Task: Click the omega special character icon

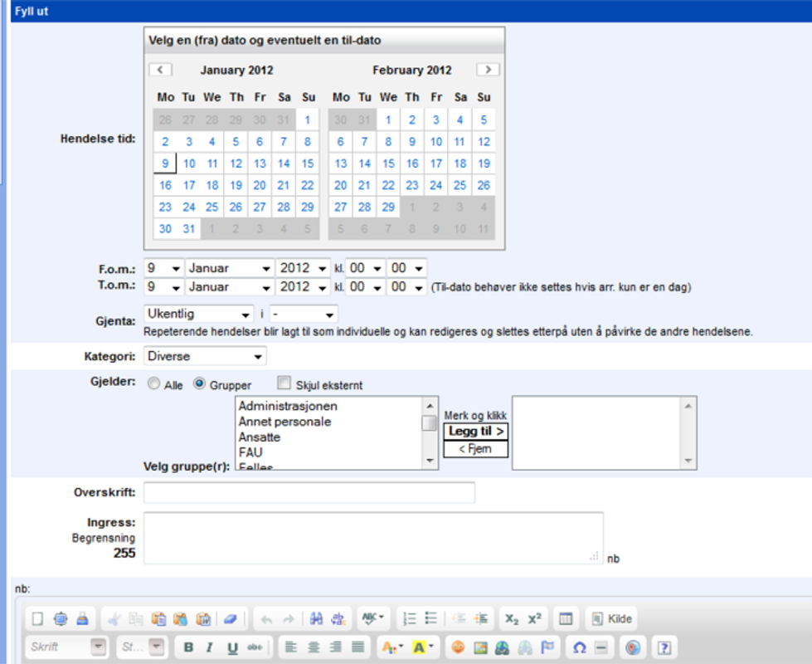Action: pos(580,647)
